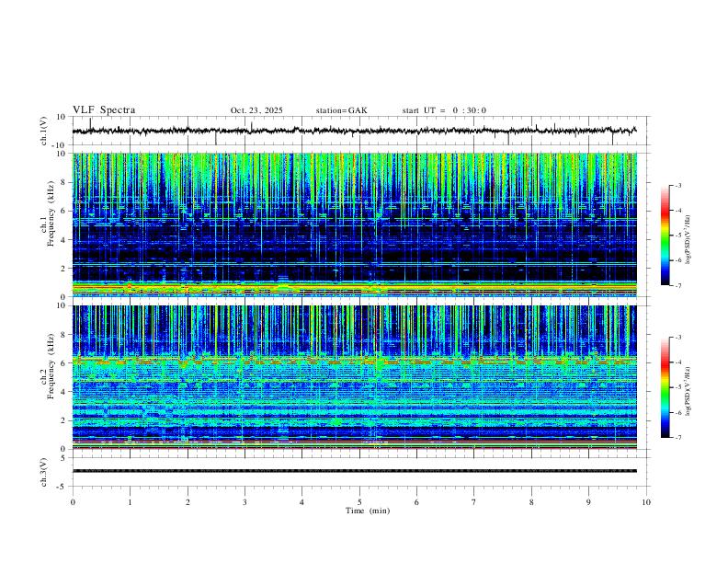Click the ch.1 spectrogram panel
Viewport: 728px width, 563px height.
coord(354,224)
